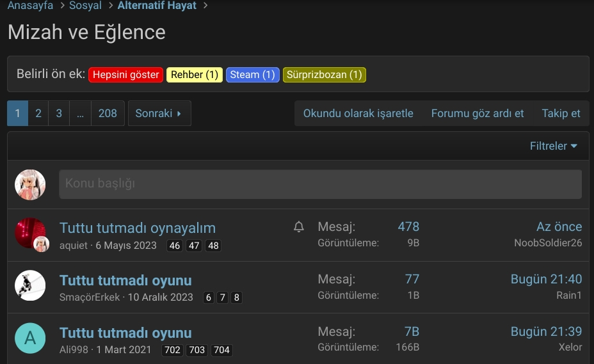Open thread Tuttu tutmadı oynayalım
Viewport: 594px width, 364px height.
coord(138,228)
